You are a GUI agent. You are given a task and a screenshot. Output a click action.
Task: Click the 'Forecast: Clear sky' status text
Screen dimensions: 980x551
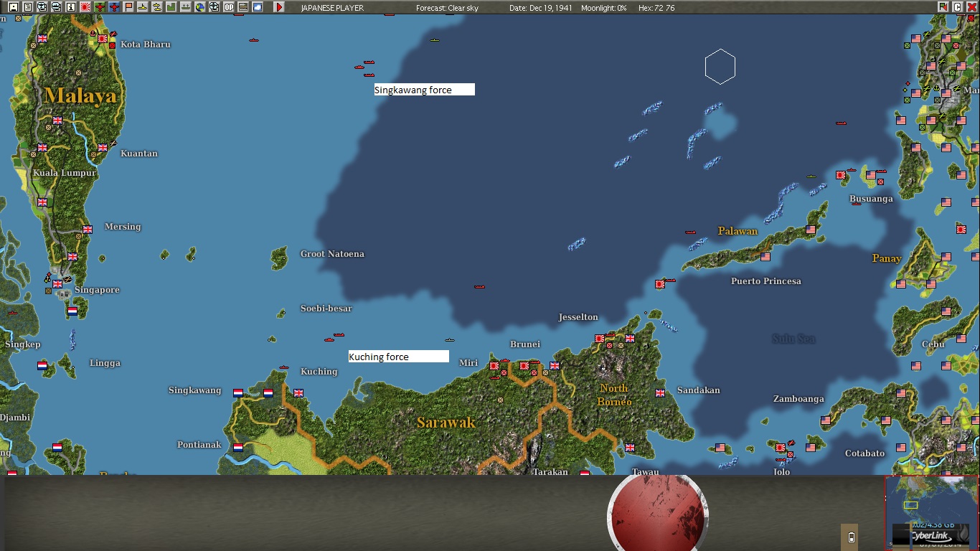tap(447, 8)
